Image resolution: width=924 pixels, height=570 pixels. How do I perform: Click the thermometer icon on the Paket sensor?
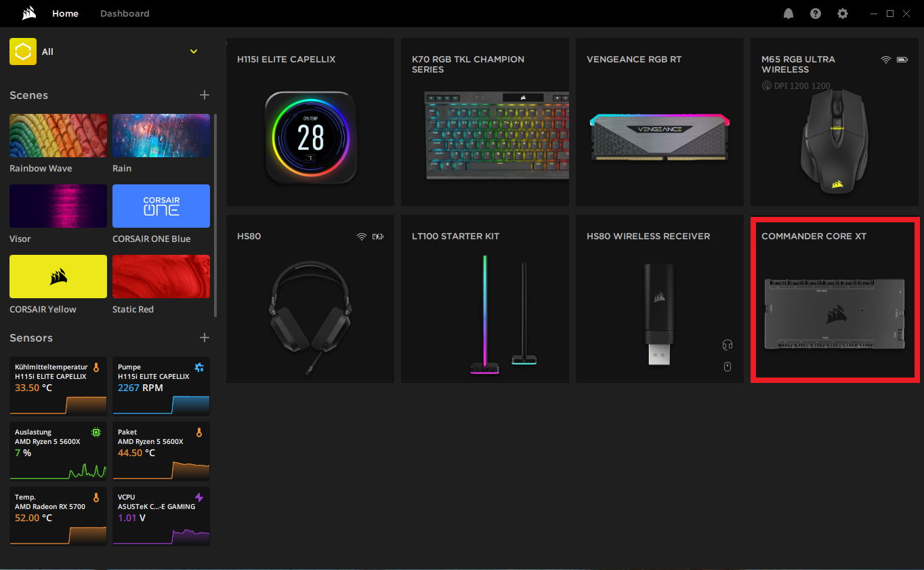coord(198,432)
